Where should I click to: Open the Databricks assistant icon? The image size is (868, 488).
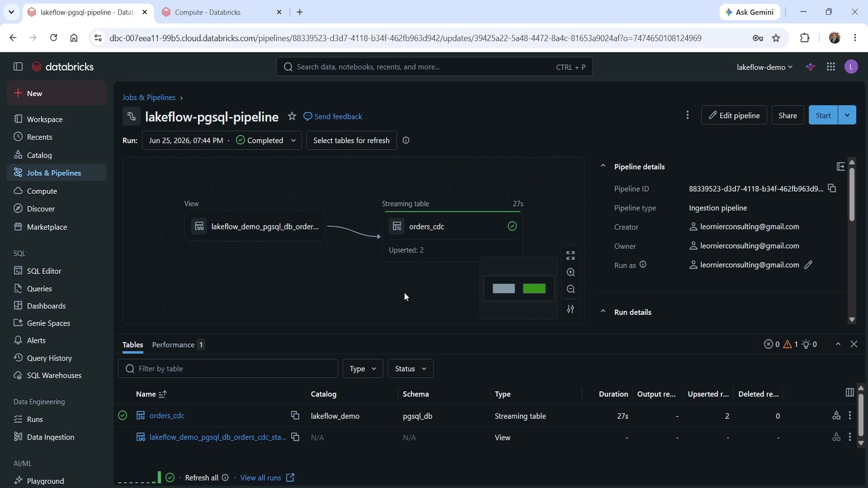point(811,67)
